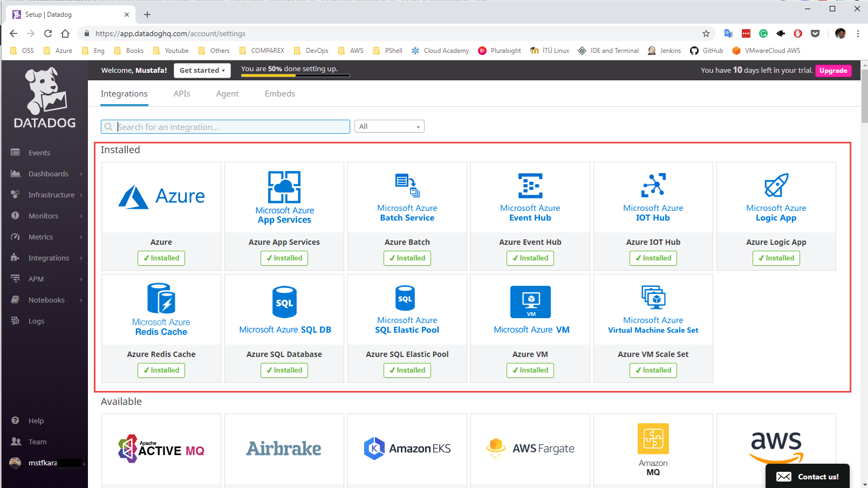
Task: Click the Chrome address bar URL
Action: [170, 33]
